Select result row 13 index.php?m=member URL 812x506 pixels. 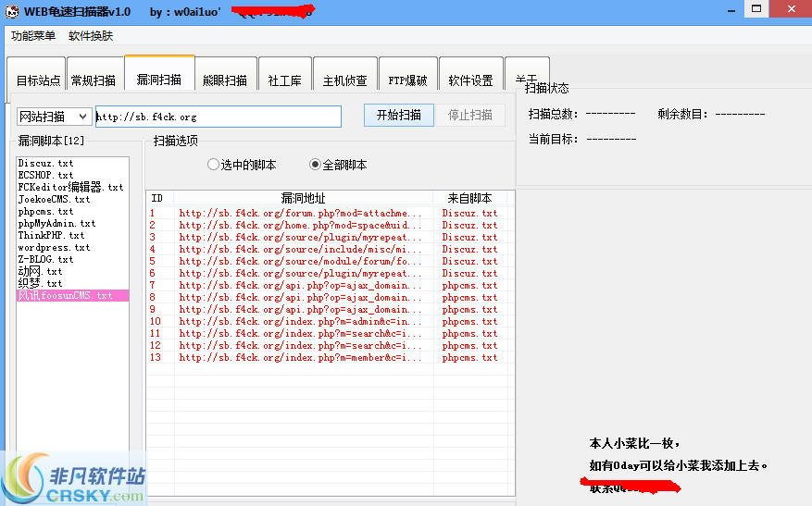[300, 357]
